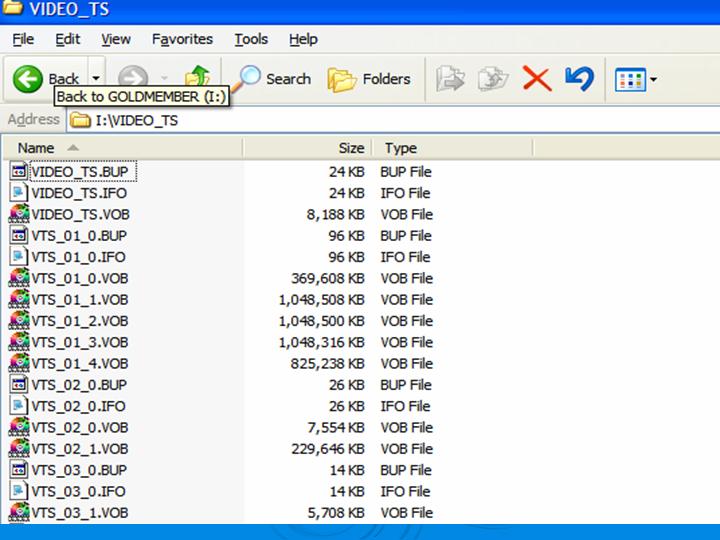Click the file name VTS_01_4.VOB
720x540 pixels.
[80, 364]
